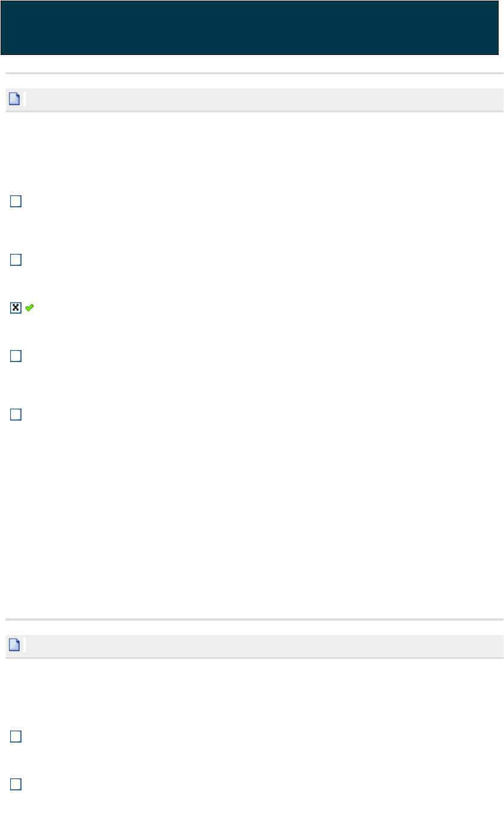Click the white separator beside the upper document icon
This screenshot has width=504, height=825.
24,99
